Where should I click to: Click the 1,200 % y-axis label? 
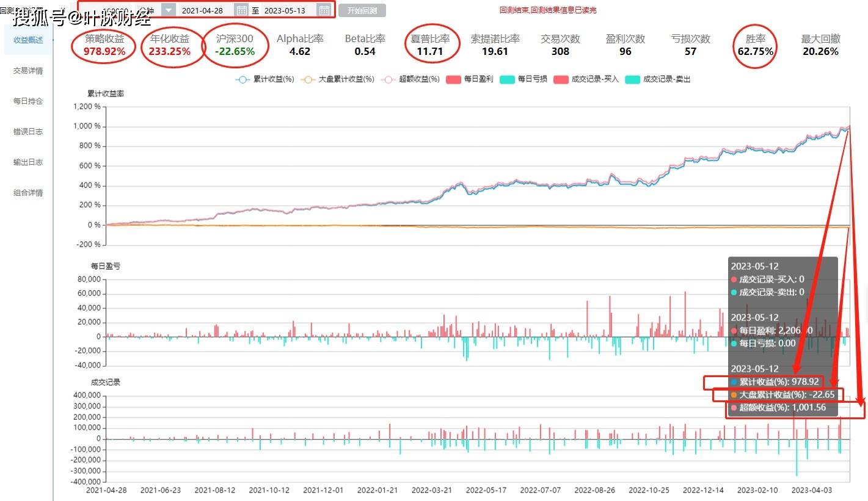click(87, 107)
